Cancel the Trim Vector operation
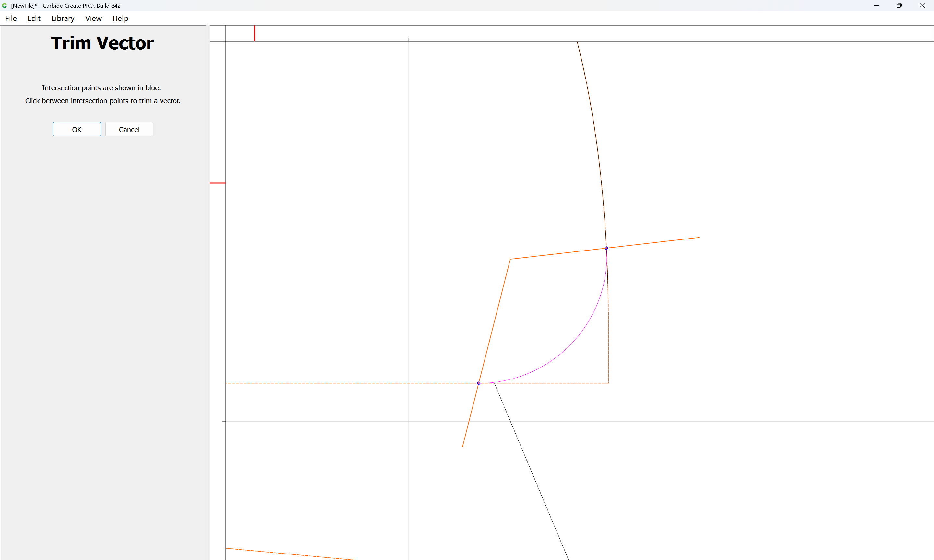The height and width of the screenshot is (560, 934). coord(129,129)
